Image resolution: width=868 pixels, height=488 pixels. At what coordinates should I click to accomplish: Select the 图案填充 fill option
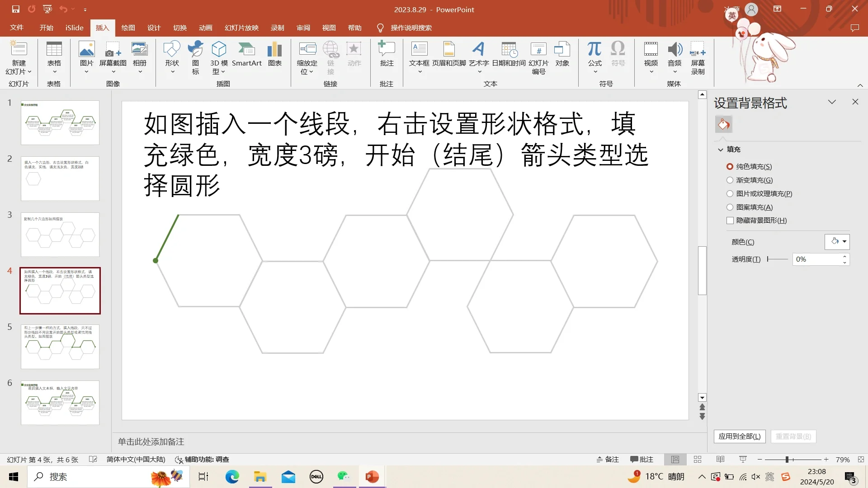click(x=730, y=207)
